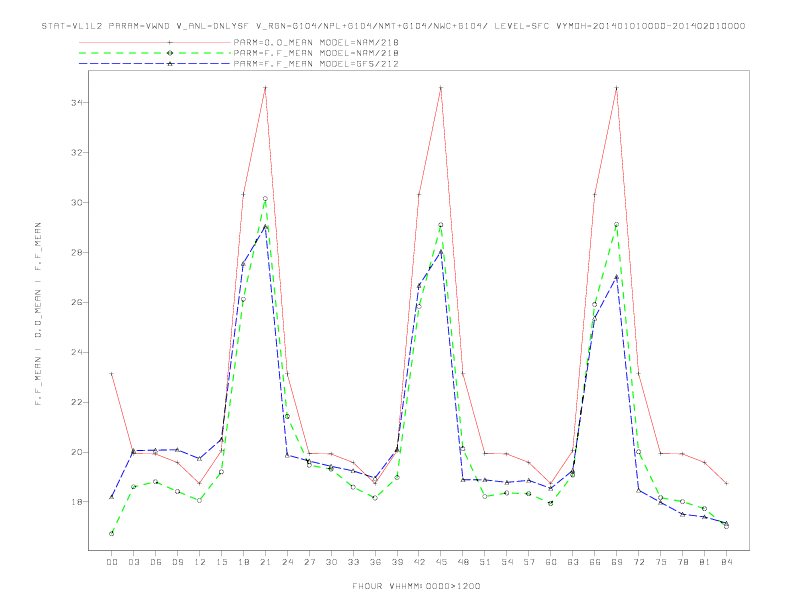Select legend entry PARM=F.F_MEAN MODEL=GFS/212
The image size is (792, 612).
[316, 64]
